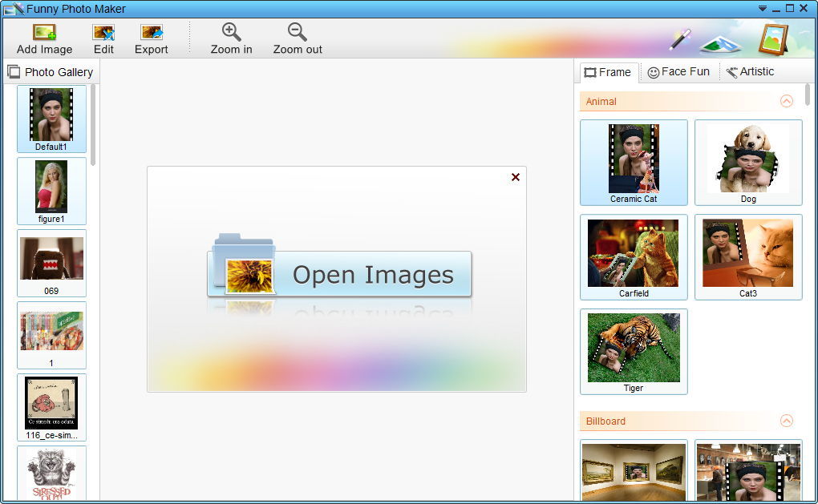Click the picture frame icon in header
Image resolution: width=818 pixels, height=504 pixels.
tap(773, 39)
